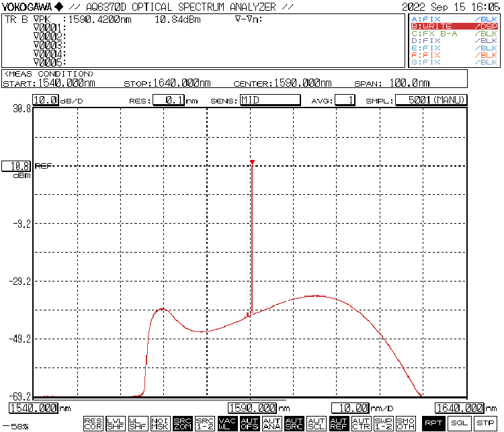Select trace B WRITE in trace list
Screen dimensions: 504x432
pos(454,26)
